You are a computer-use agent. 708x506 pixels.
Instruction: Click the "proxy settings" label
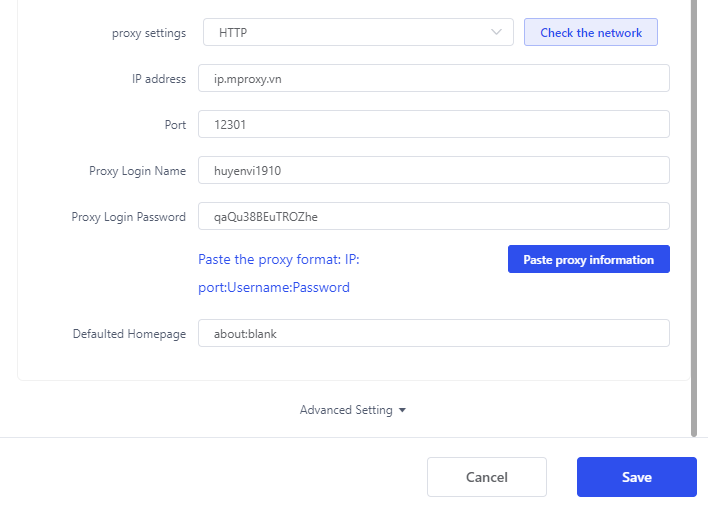point(149,33)
